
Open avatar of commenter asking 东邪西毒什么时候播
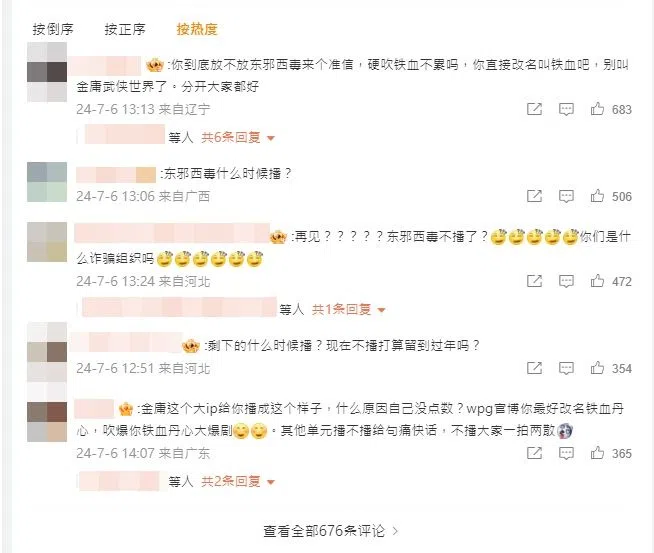pyautogui.click(x=47, y=182)
